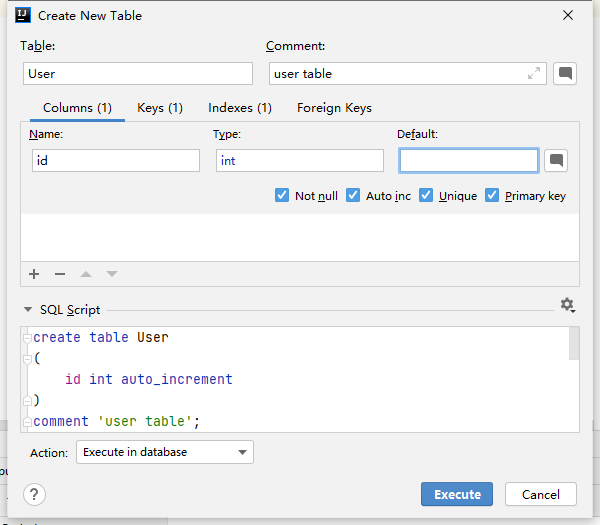The image size is (600, 525).
Task: Uncheck the Auto inc checkbox
Action: click(353, 195)
